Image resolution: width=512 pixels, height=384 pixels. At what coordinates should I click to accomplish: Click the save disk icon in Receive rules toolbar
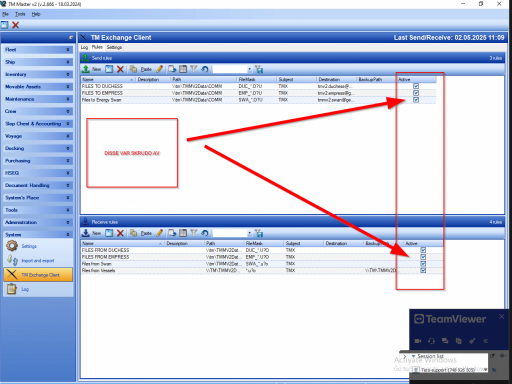109,233
